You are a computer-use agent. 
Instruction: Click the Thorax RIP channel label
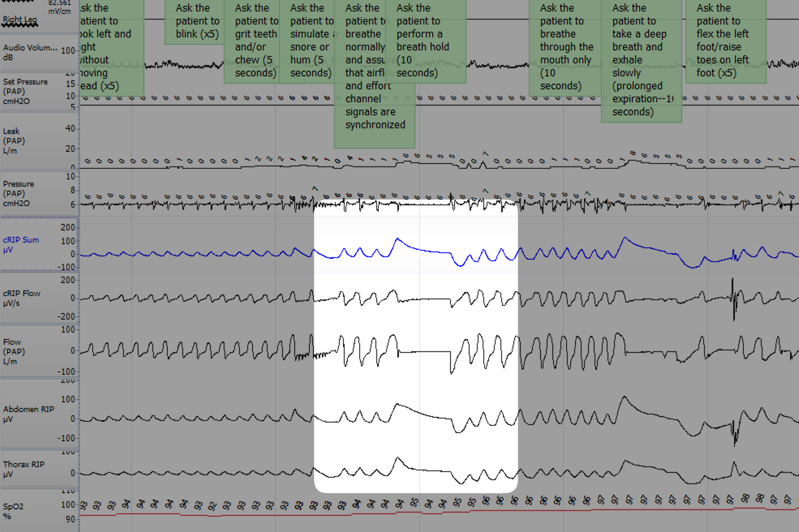tap(23, 468)
